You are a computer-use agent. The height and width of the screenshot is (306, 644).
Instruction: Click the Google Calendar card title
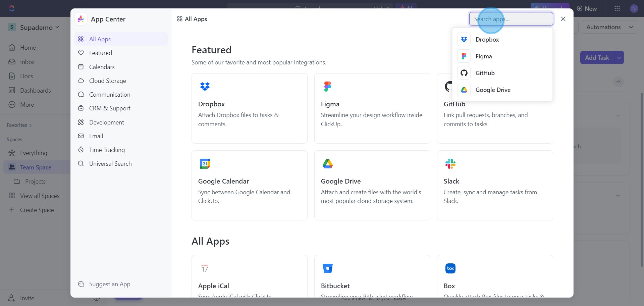click(x=223, y=181)
